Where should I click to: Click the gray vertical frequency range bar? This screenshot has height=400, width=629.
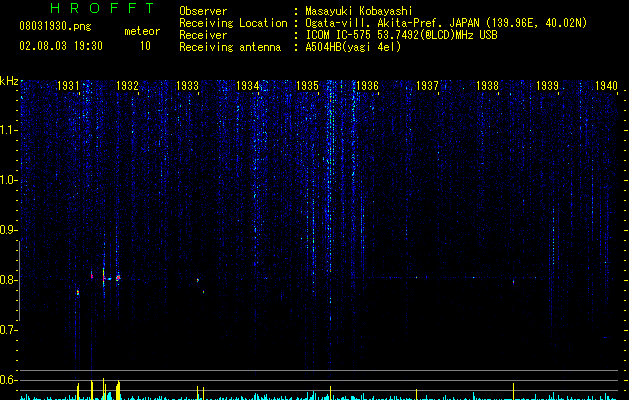point(19,280)
